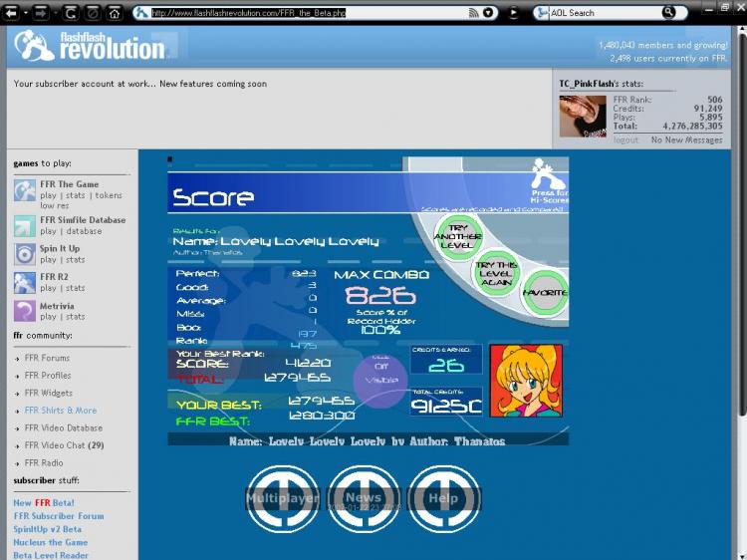
Task: Click the FlashFlash Revolution logo
Action: point(90,46)
